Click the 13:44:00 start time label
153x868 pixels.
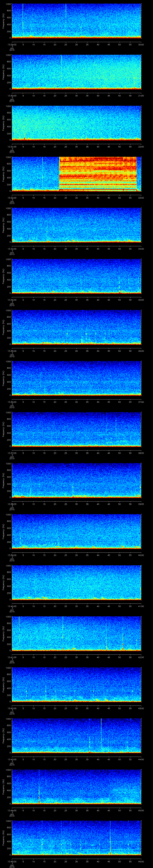pyautogui.click(x=12, y=810)
